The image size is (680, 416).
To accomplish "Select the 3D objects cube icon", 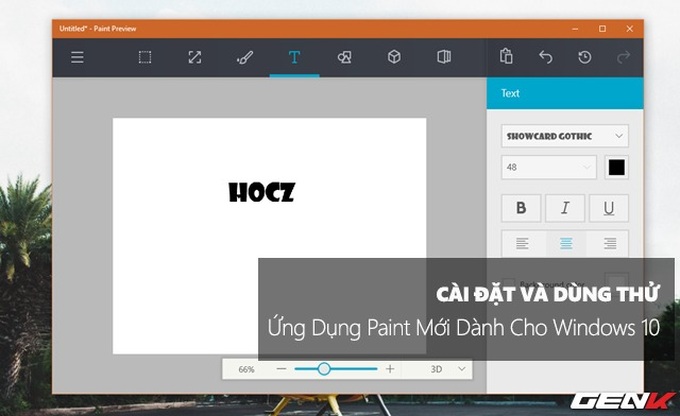I will tap(394, 57).
